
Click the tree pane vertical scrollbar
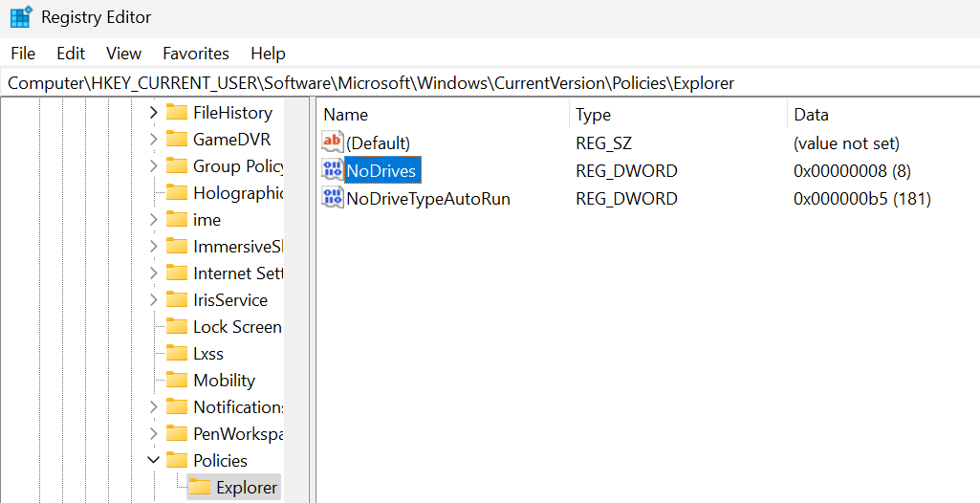pyautogui.click(x=297, y=300)
